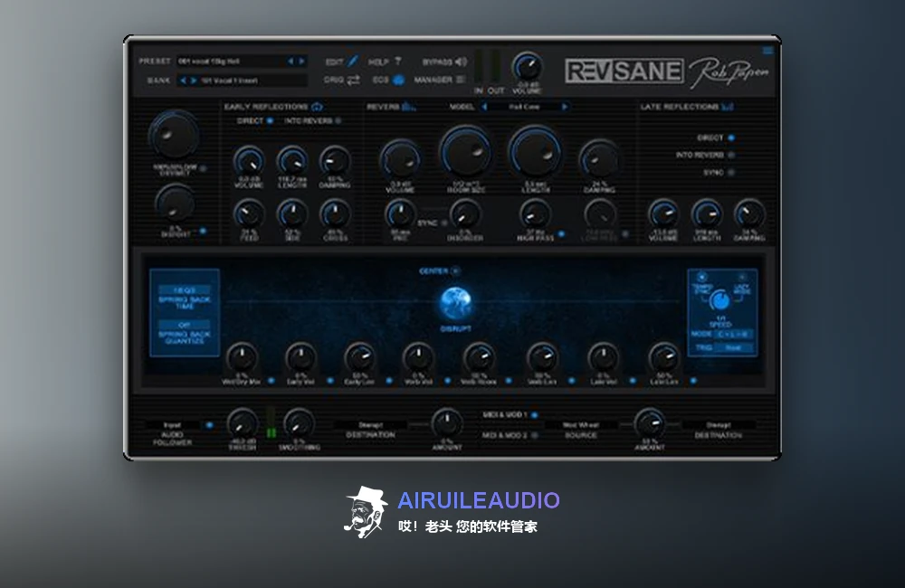Click the LFO Speed knob
Image resolution: width=905 pixels, height=588 pixels.
pos(720,300)
